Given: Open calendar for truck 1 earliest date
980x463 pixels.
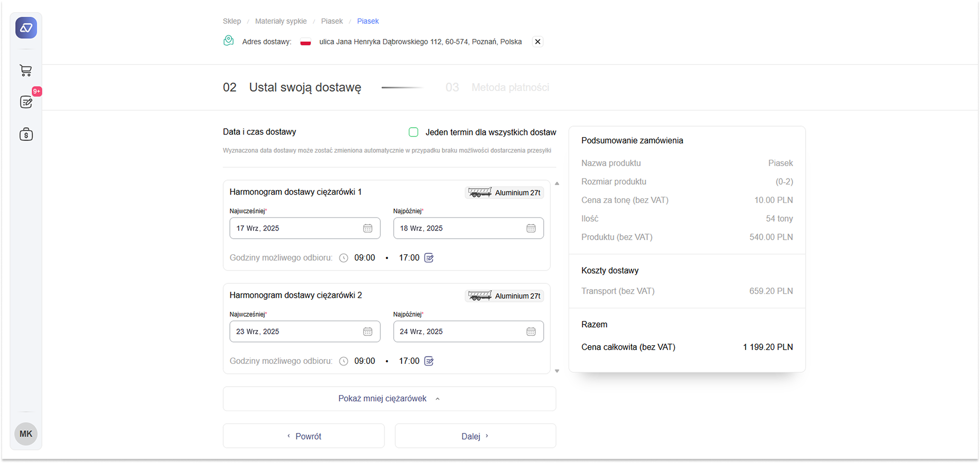Looking at the screenshot, I should point(367,228).
